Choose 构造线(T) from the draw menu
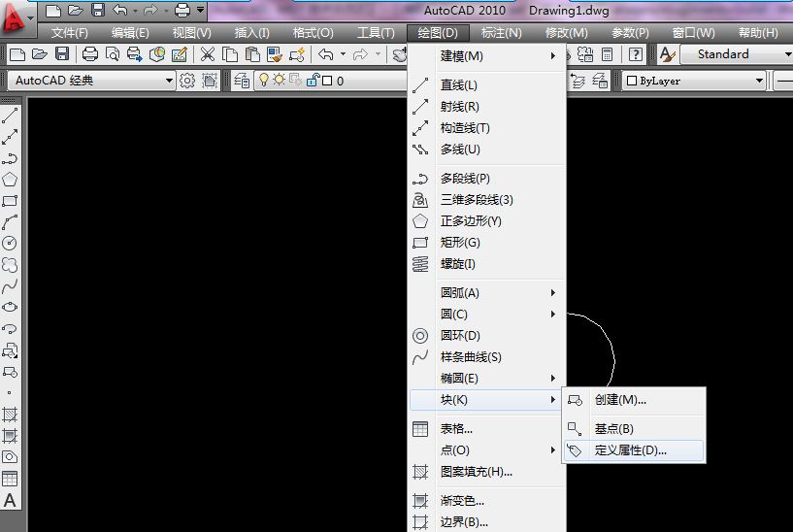Viewport: 793px width, 532px height. tap(486, 128)
